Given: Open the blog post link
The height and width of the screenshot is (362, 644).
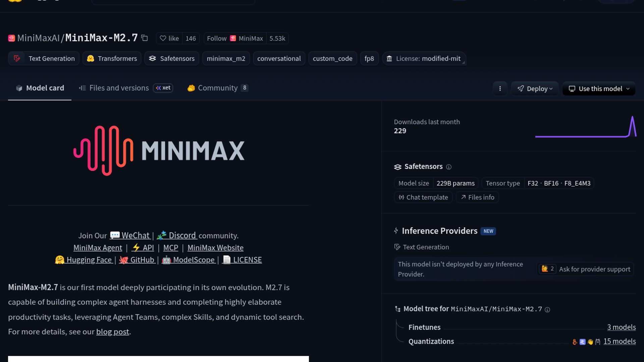Looking at the screenshot, I should [112, 331].
